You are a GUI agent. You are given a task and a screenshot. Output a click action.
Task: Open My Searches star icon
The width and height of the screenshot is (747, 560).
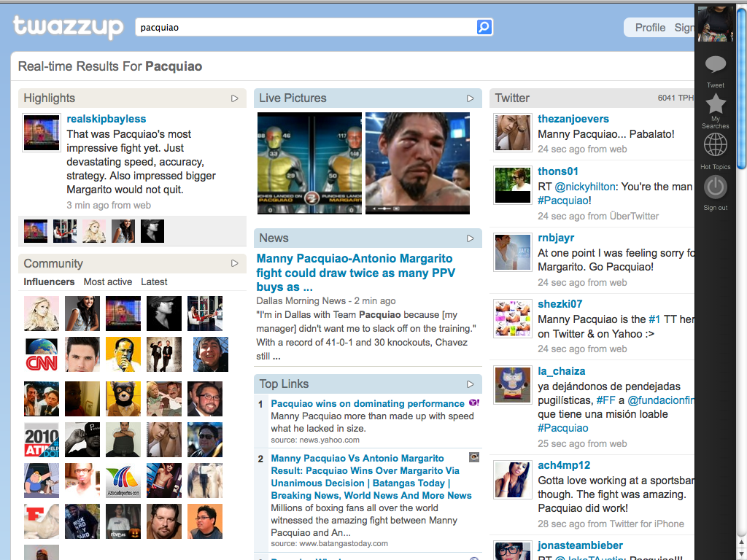(715, 104)
